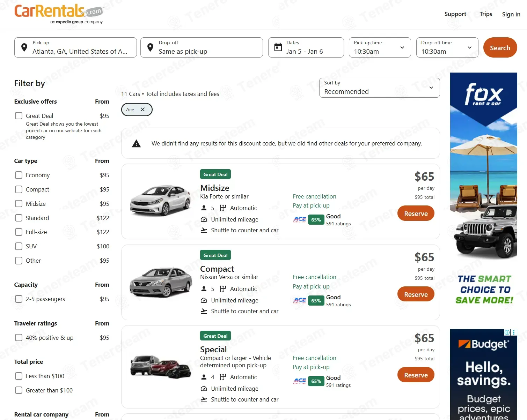This screenshot has width=527, height=420.
Task: Toggle the 2-5 passengers checkbox
Action: click(19, 299)
